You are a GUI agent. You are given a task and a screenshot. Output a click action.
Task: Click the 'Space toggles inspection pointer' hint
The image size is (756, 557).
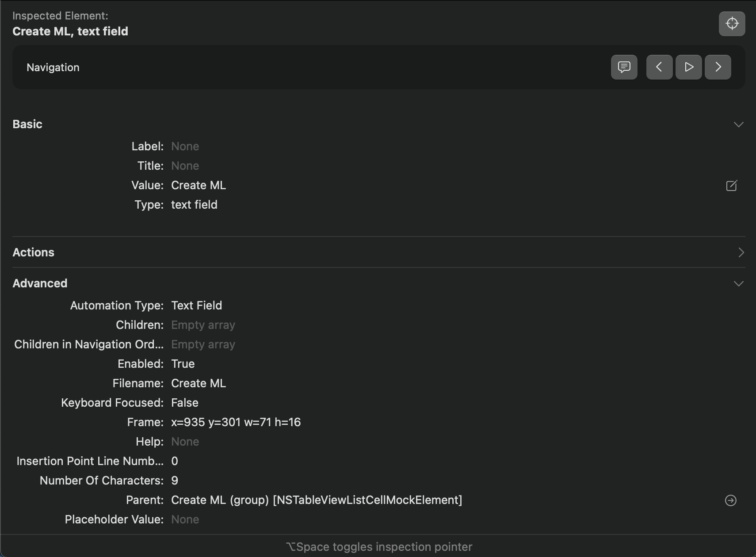pyautogui.click(x=379, y=547)
